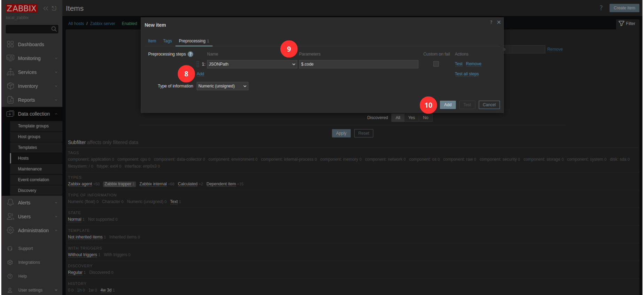Click the Inventory cube icon
The height and width of the screenshot is (295, 644).
click(x=10, y=86)
